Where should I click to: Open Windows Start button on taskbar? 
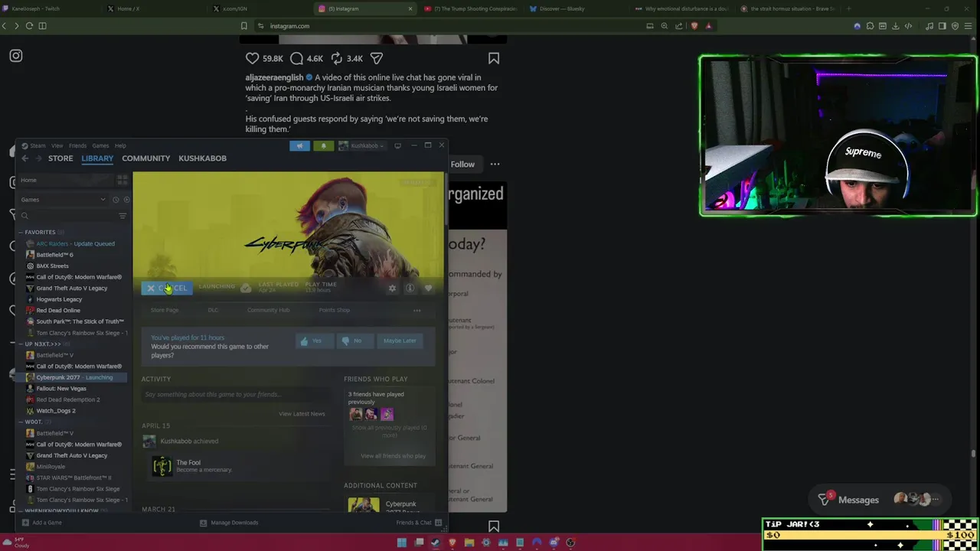pos(402,543)
